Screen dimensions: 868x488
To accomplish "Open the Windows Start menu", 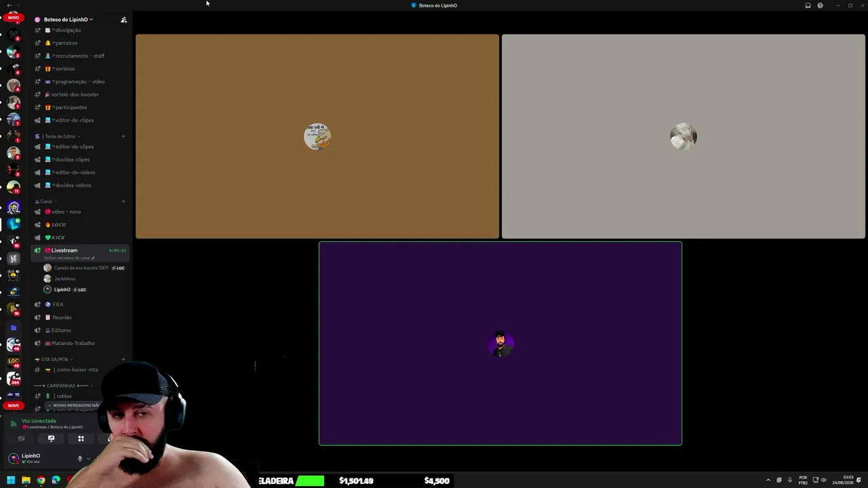I will pyautogui.click(x=11, y=481).
